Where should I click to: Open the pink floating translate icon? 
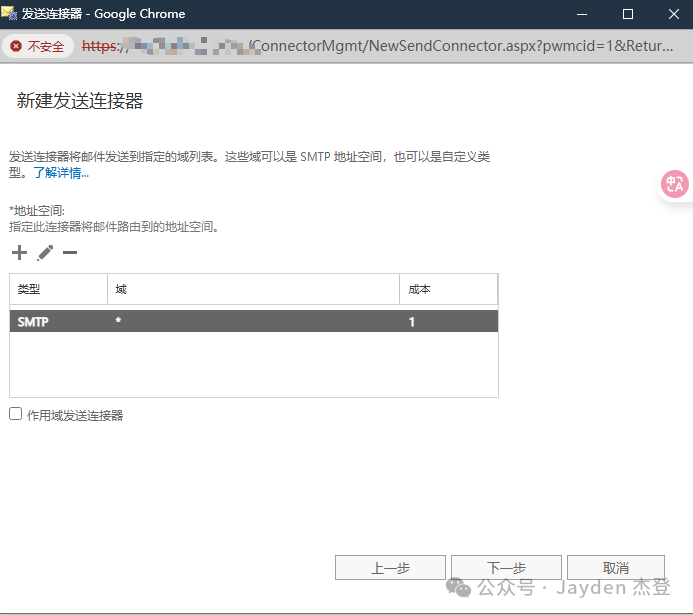coord(675,184)
